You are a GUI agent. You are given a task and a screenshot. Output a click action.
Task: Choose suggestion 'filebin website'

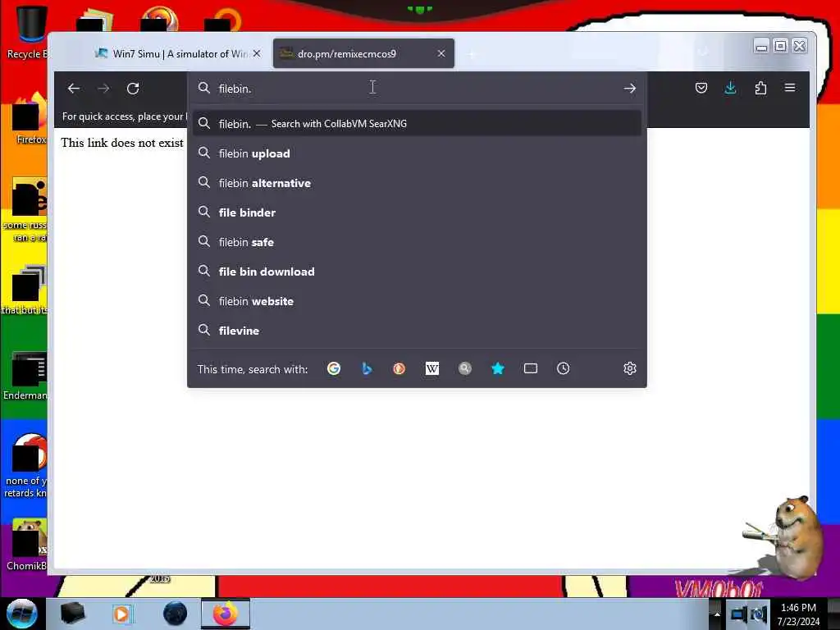417,300
